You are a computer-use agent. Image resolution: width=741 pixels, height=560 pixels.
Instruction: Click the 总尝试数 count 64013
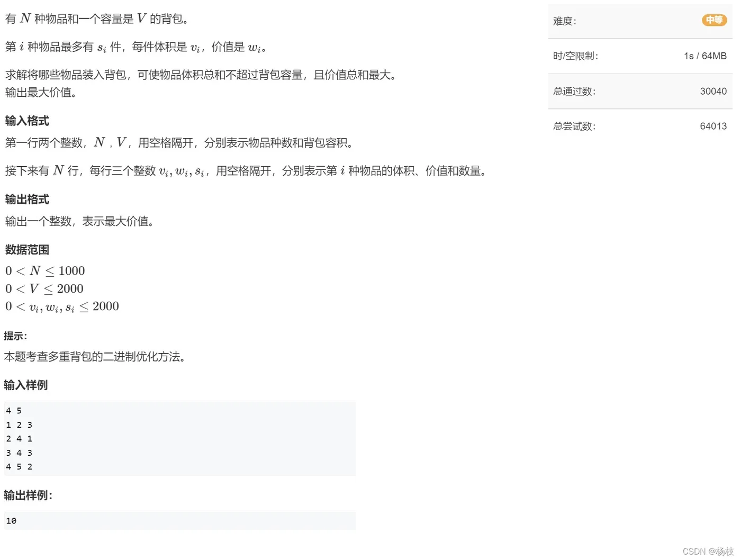pos(713,126)
